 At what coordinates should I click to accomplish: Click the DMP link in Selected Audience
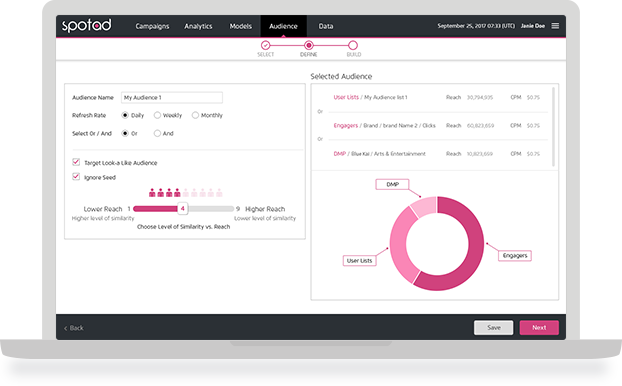click(340, 154)
